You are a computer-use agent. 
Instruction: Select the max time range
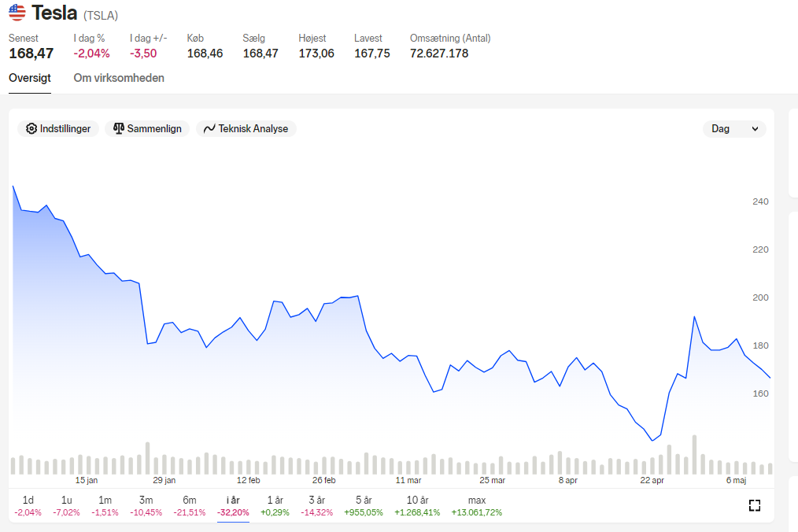[476, 506]
